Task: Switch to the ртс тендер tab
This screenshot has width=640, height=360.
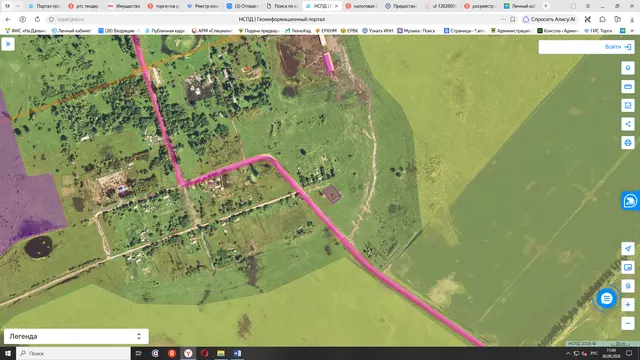Action: click(84, 6)
